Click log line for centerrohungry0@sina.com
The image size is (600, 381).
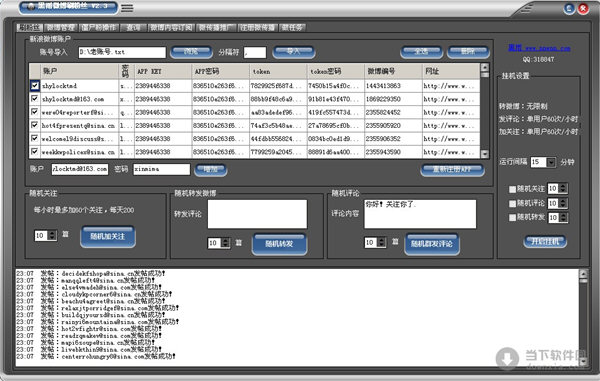point(96,356)
